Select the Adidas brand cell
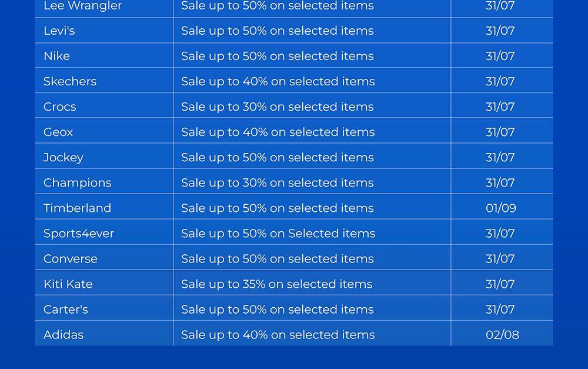The width and height of the screenshot is (588, 369). (x=64, y=334)
